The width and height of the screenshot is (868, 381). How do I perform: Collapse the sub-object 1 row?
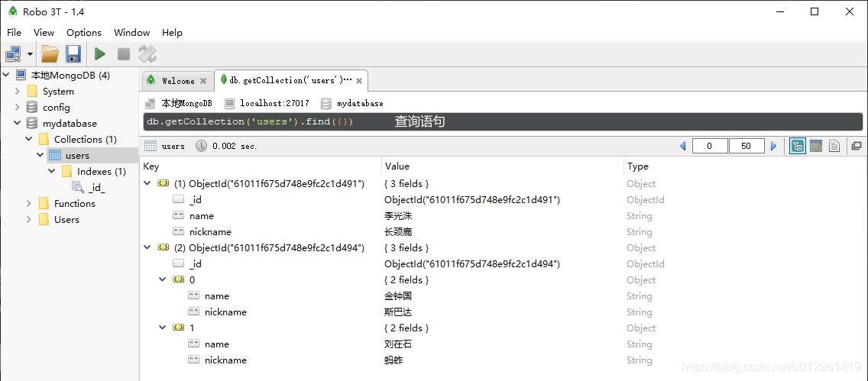tap(162, 328)
